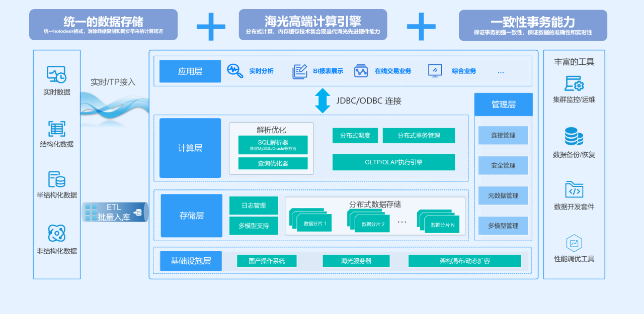Select the 综合业务 screen icon

click(x=435, y=71)
